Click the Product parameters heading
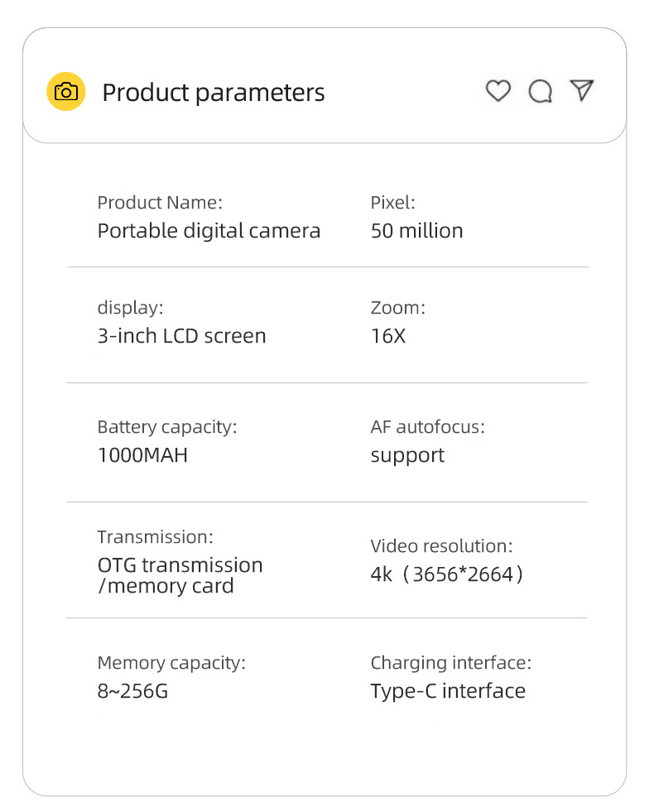Image resolution: width=654 pixels, height=812 pixels. pyautogui.click(x=213, y=93)
